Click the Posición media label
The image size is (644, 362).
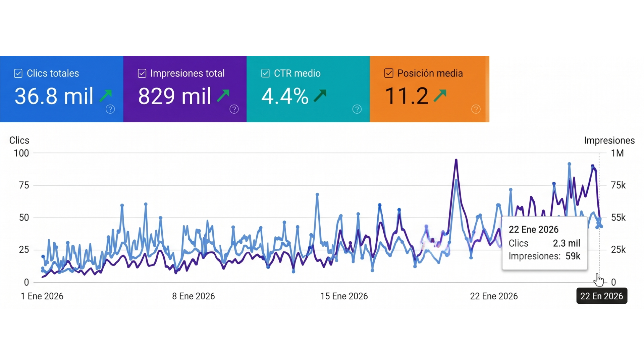pos(430,73)
